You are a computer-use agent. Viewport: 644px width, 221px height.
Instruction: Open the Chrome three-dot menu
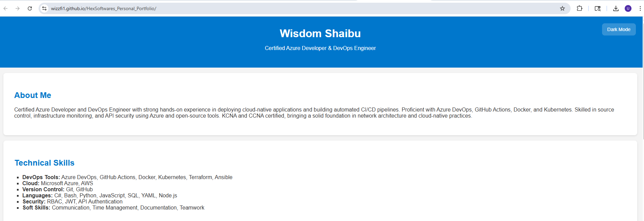pos(640,8)
